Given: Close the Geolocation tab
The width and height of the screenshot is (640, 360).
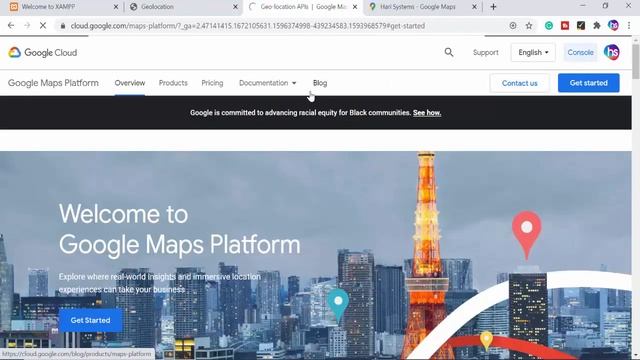Looking at the screenshot, I should point(236,7).
